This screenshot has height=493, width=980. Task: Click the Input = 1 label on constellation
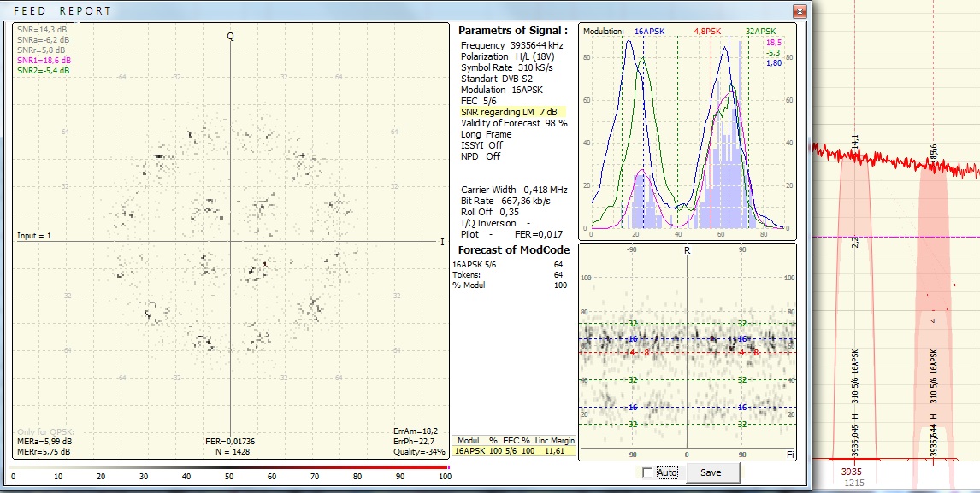pyautogui.click(x=34, y=235)
